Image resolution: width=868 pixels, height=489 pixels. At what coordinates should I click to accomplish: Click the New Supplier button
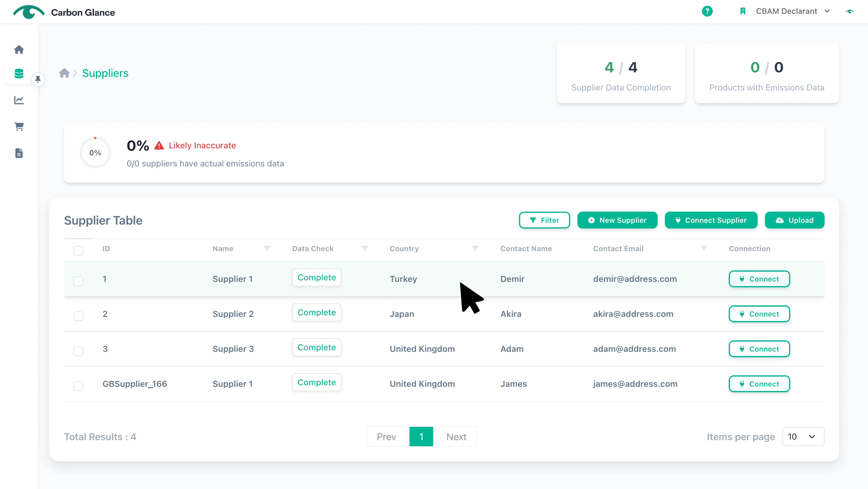coord(617,220)
